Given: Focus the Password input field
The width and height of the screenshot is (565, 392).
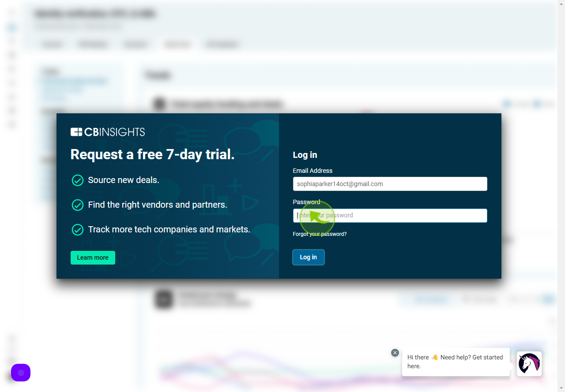Looking at the screenshot, I should [390, 216].
